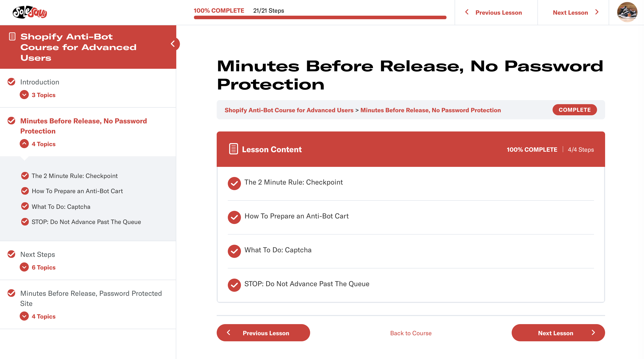
Task: Click 100% COMPLETE in Lesson Content header
Action: [x=532, y=149]
